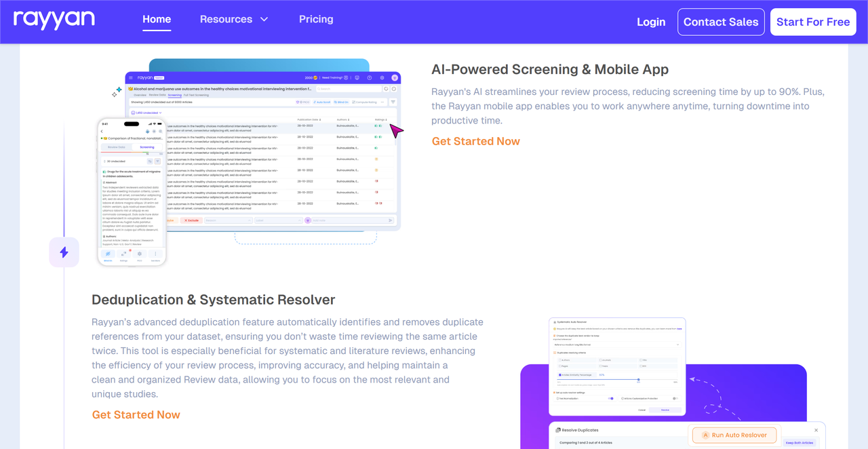The width and height of the screenshot is (868, 449).
Task: Click the Resolve button in the Auto Resolver dialog
Action: tap(665, 410)
